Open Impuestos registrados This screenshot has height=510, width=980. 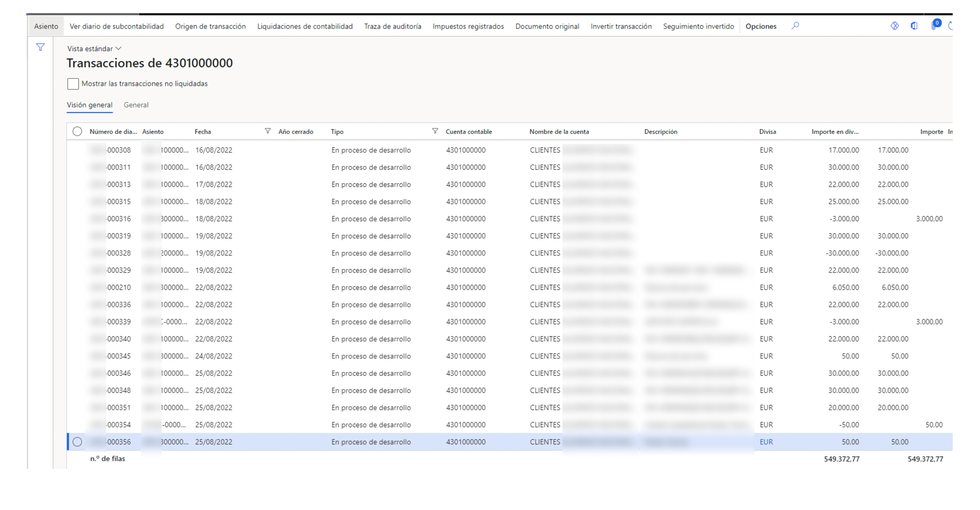468,26
